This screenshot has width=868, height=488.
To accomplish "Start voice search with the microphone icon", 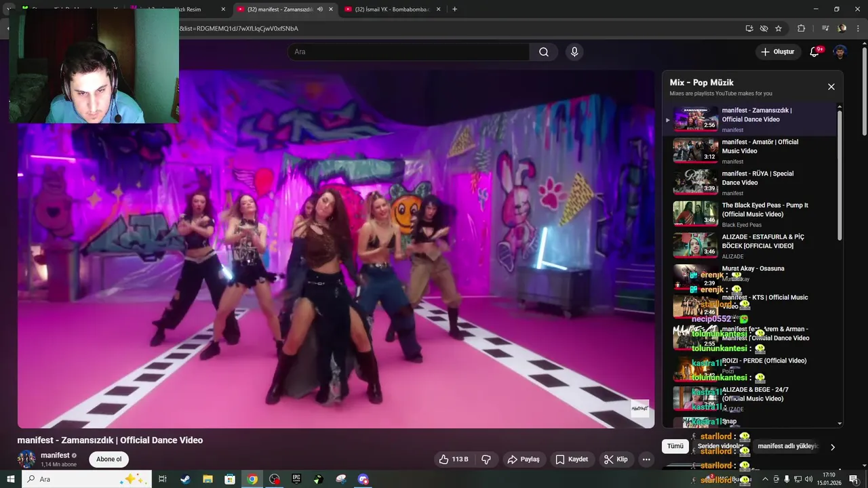I will point(574,52).
